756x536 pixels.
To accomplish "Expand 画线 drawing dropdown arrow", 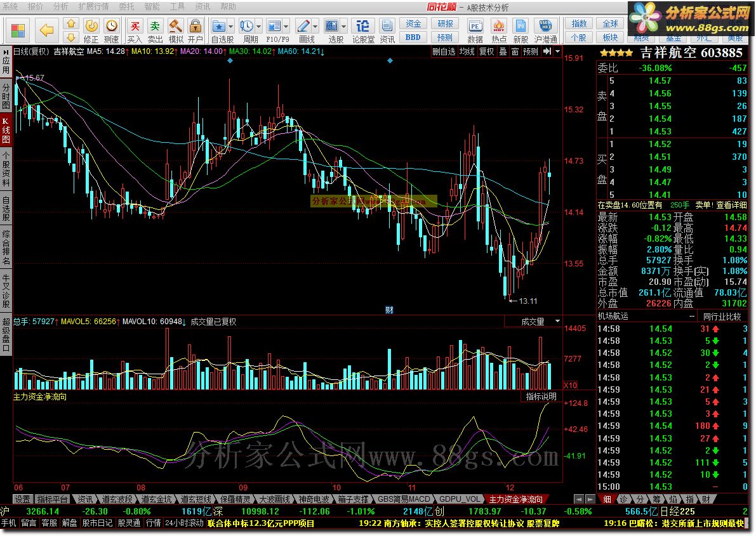I will 315,26.
